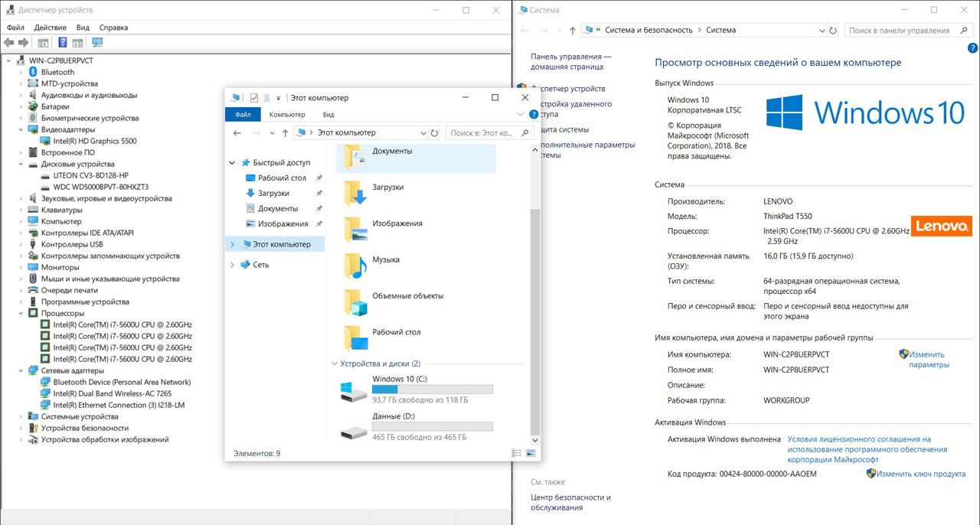Open the Действие menu in Device Manager
Screen dimensions: 980x525
point(50,28)
